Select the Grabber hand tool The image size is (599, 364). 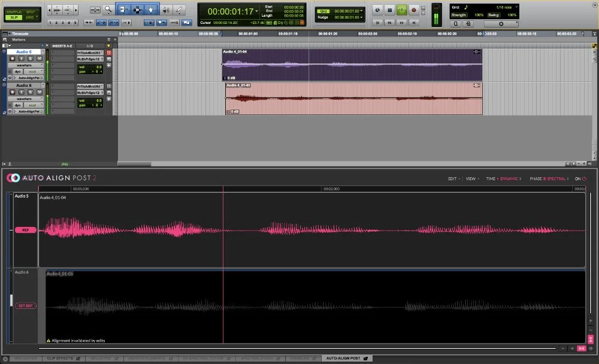[150, 8]
